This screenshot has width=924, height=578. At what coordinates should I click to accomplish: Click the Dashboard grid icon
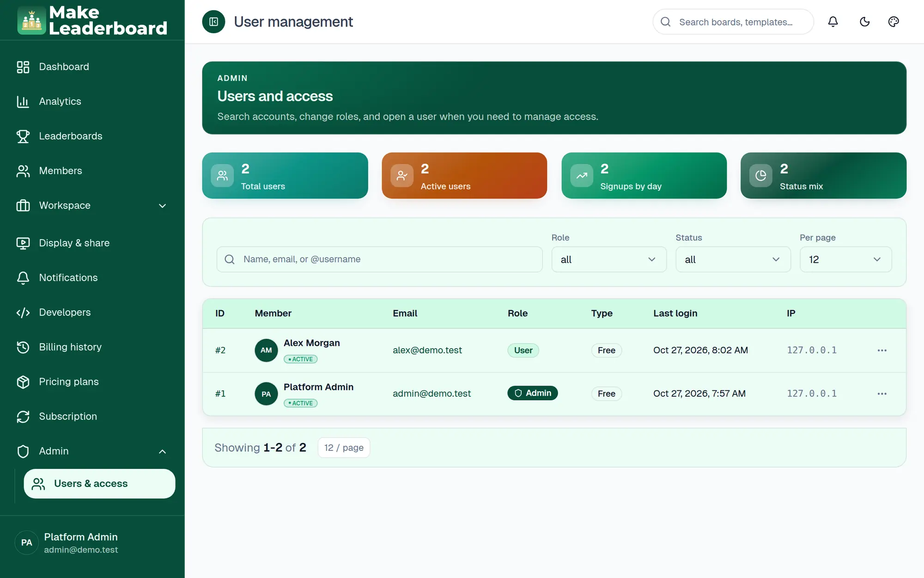coord(23,67)
